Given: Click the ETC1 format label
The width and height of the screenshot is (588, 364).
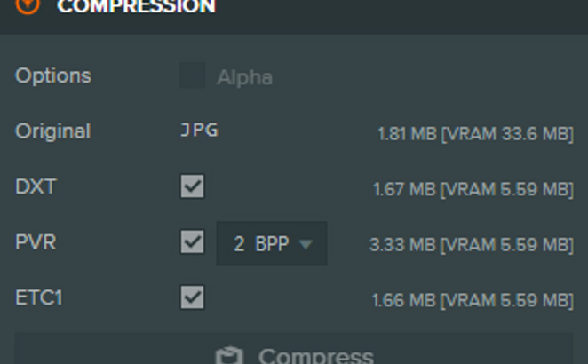Looking at the screenshot, I should [39, 297].
